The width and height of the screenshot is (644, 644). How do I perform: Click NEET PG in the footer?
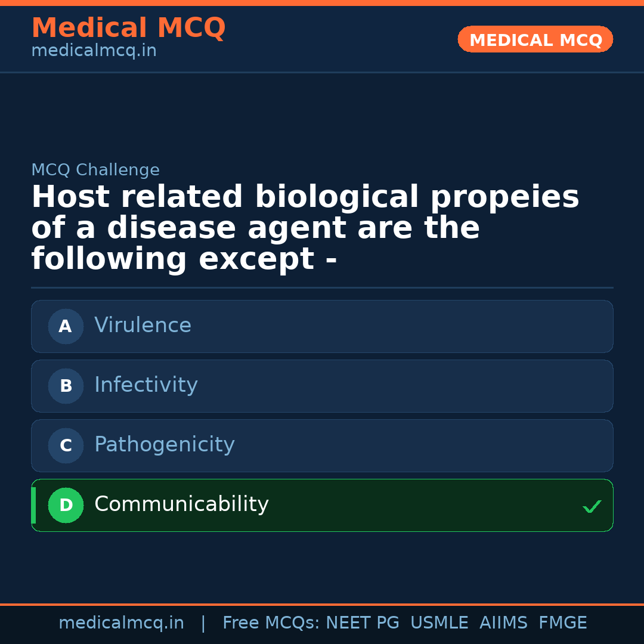(363, 623)
